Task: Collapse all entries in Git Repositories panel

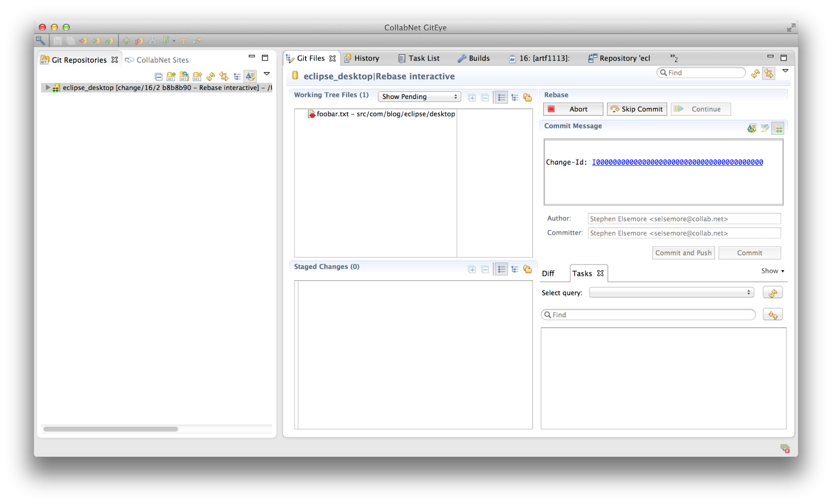Action: [x=159, y=76]
